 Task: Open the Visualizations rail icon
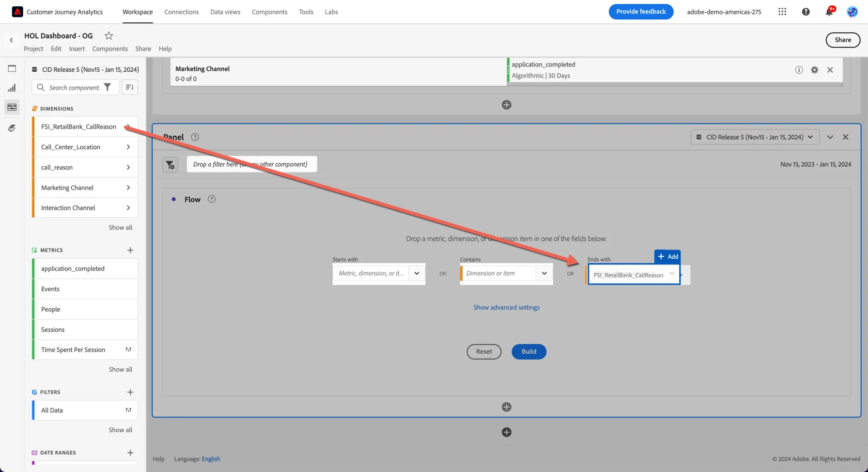point(12,88)
